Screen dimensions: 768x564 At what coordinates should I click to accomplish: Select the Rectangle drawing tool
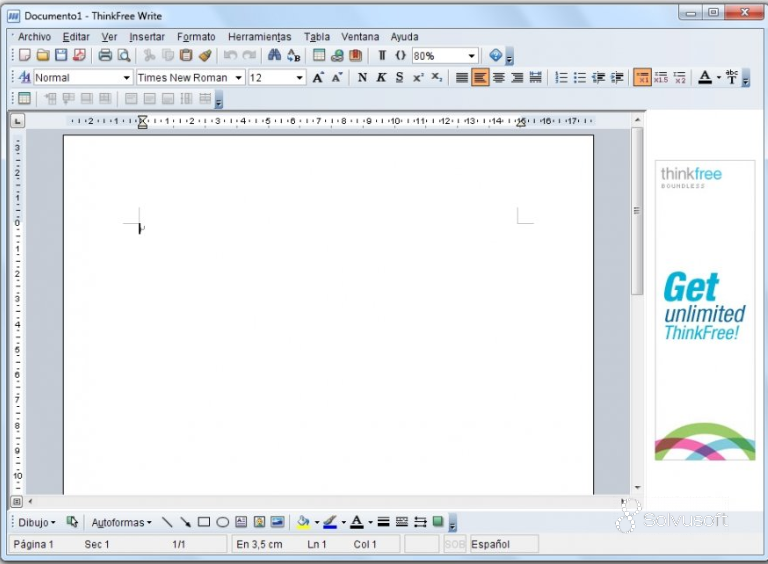204,522
